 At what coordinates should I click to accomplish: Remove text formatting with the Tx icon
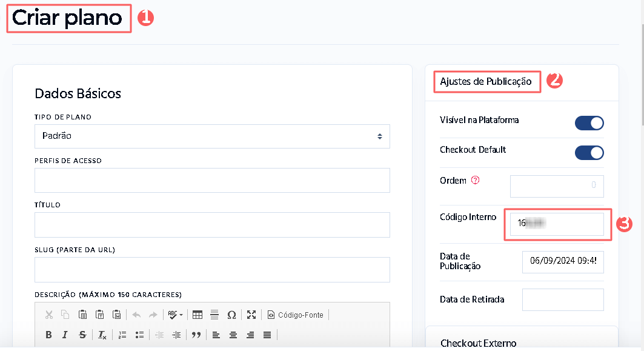point(101,334)
